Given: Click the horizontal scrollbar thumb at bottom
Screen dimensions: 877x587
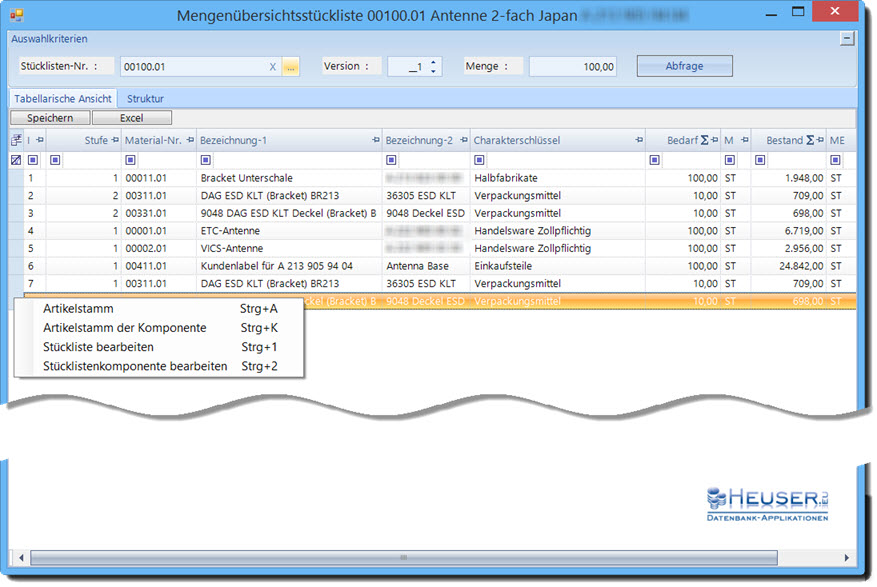Looking at the screenshot, I should click(402, 557).
